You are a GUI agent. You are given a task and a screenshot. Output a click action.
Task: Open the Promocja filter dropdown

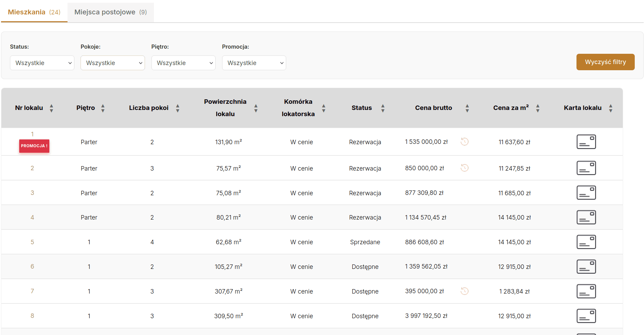click(254, 63)
